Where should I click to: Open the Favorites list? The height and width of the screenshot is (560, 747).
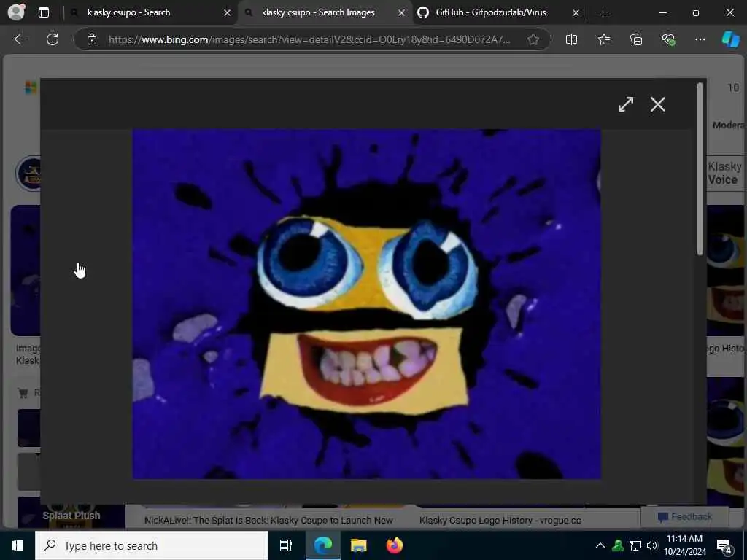[x=604, y=39]
